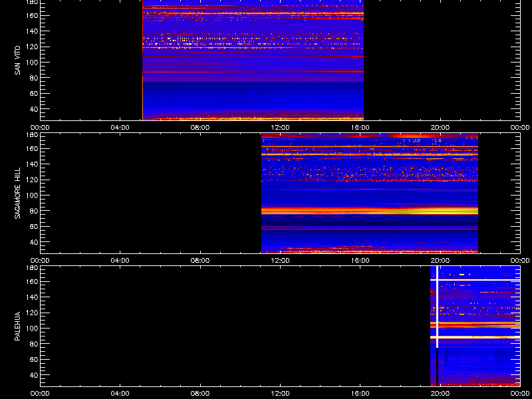
Task: Select the 180 tick on Sagamore Hill axis
Action: click(x=31, y=135)
